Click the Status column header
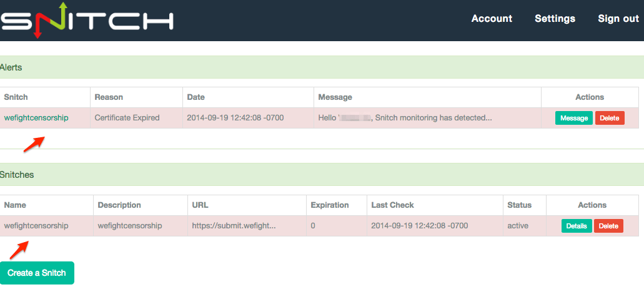The width and height of the screenshot is (644, 287). (520, 205)
